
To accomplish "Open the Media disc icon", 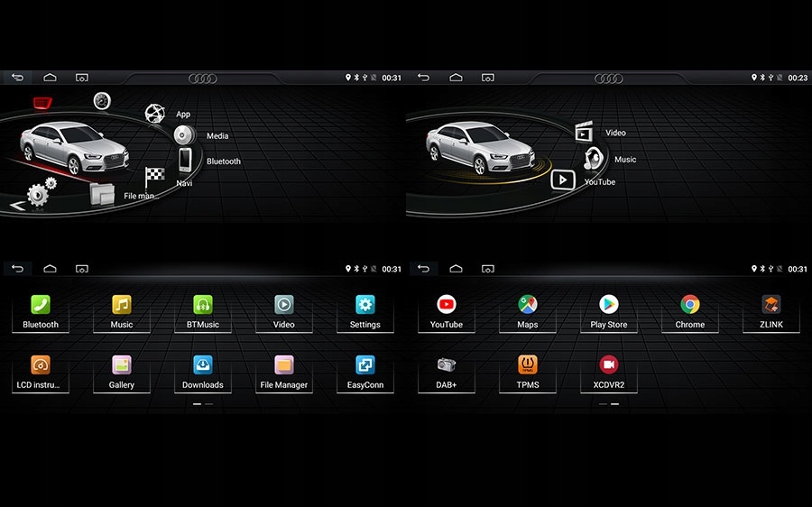I will (183, 135).
